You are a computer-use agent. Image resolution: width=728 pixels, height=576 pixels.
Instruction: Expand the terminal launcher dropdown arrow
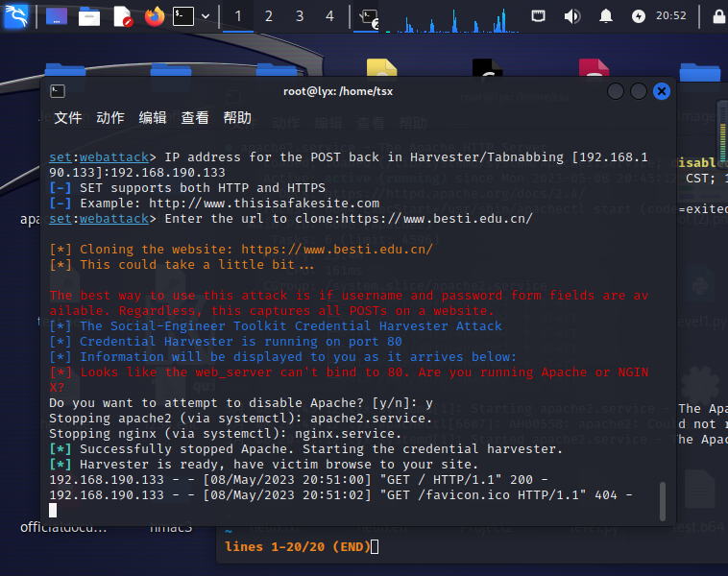206,16
